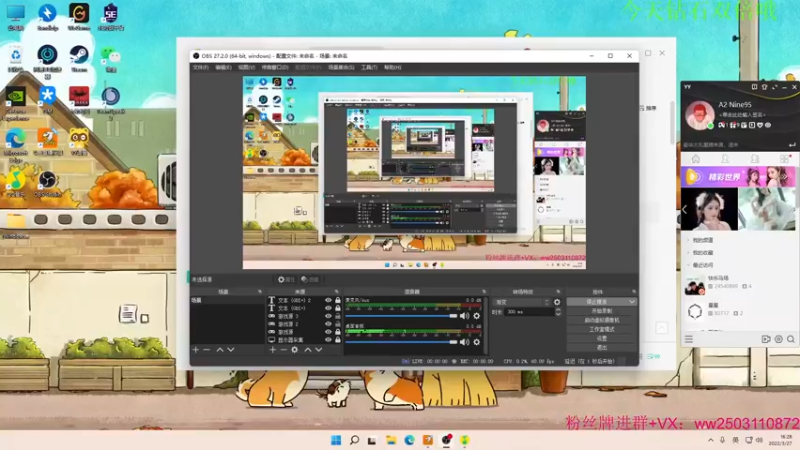
Task: Click previous arrow on YY image carousel
Action: (x=685, y=209)
